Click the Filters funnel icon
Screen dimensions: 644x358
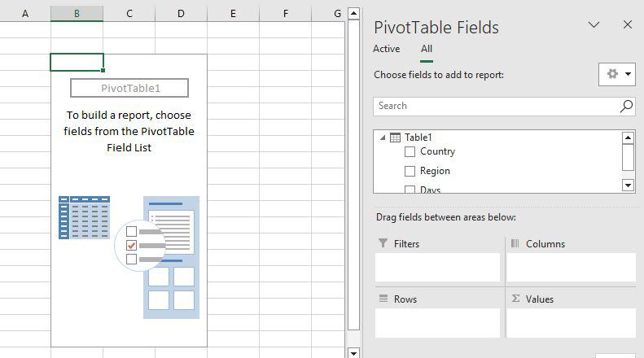383,243
